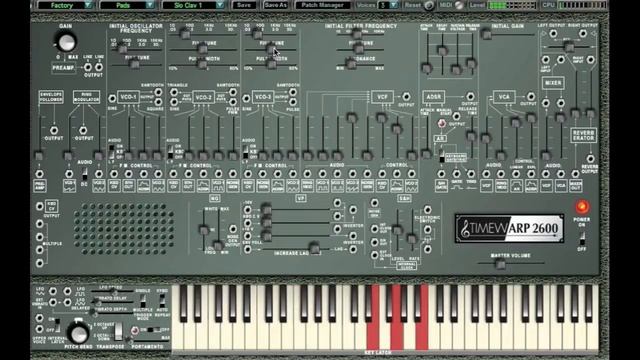
Task: Toggle VCO-1 Audio/KBD/LF range switch
Action: tap(111, 151)
